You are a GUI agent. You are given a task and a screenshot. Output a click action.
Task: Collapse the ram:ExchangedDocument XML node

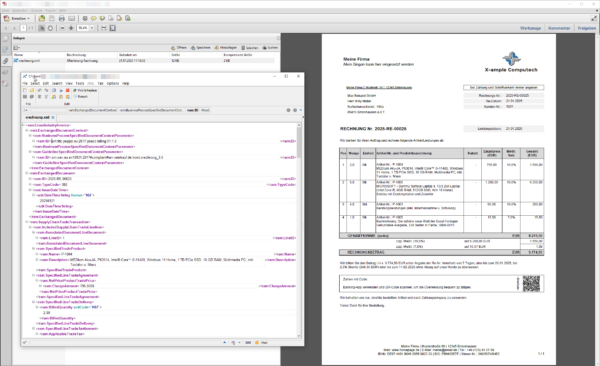click(x=27, y=173)
